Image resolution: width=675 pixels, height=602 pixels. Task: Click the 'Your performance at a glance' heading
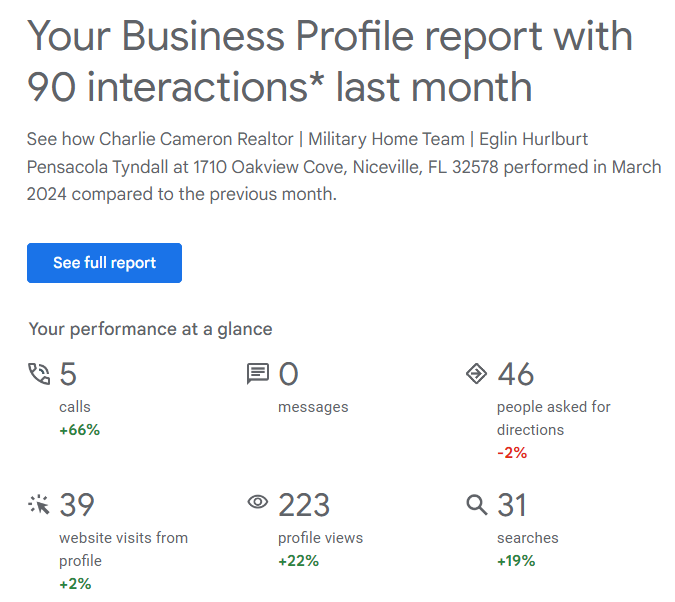[150, 329]
